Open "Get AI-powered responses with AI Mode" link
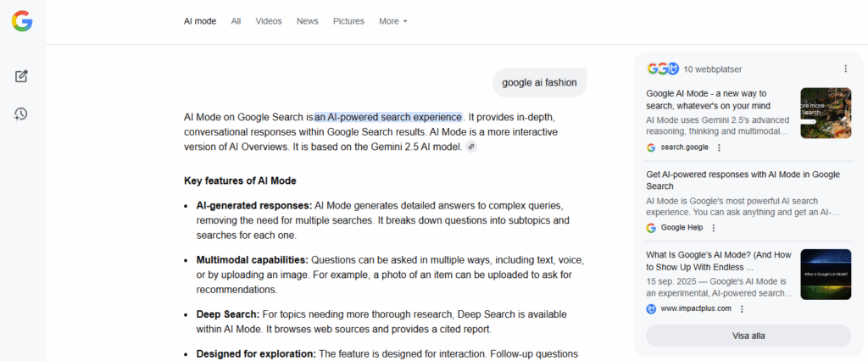The height and width of the screenshot is (361, 868). pos(743,180)
